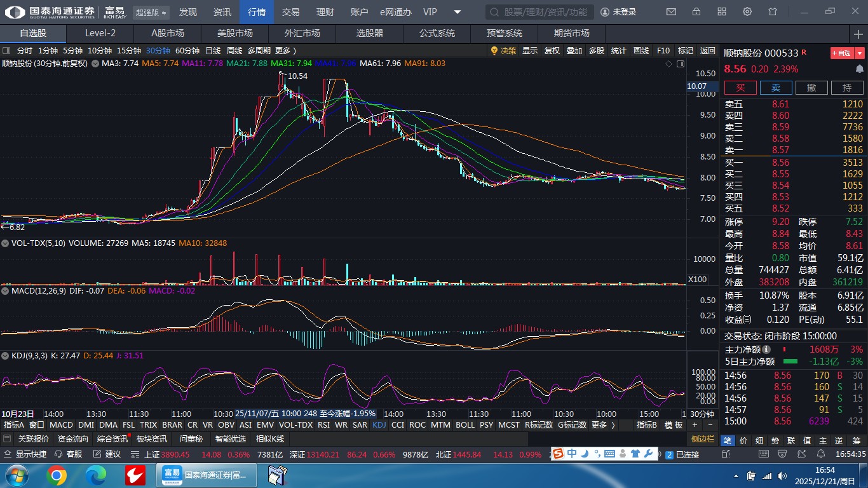
Task: Select the 日线 daily chart period
Action: click(x=213, y=51)
